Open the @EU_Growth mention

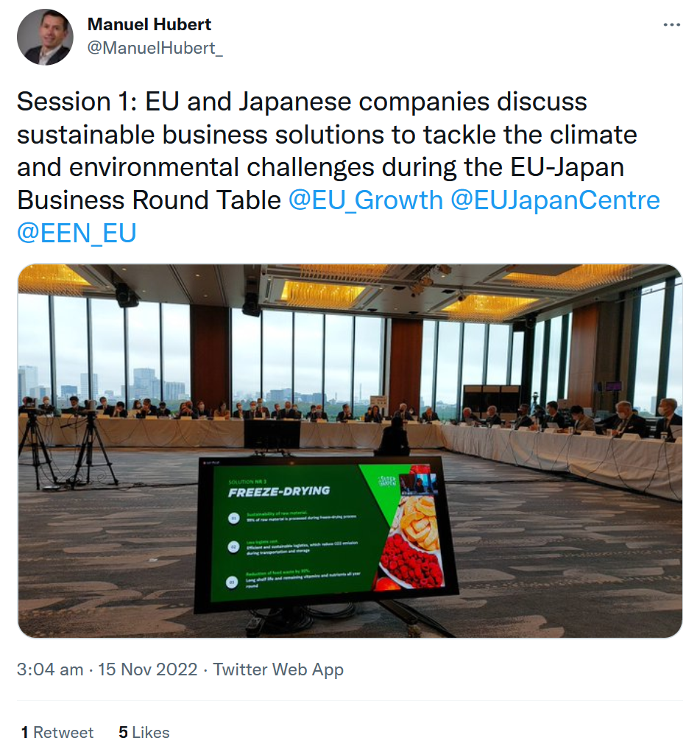click(x=365, y=200)
